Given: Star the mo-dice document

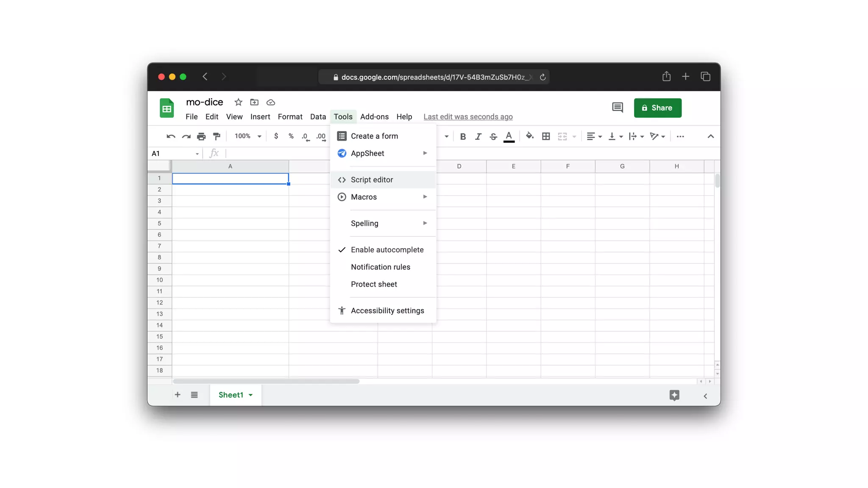Looking at the screenshot, I should [x=238, y=102].
